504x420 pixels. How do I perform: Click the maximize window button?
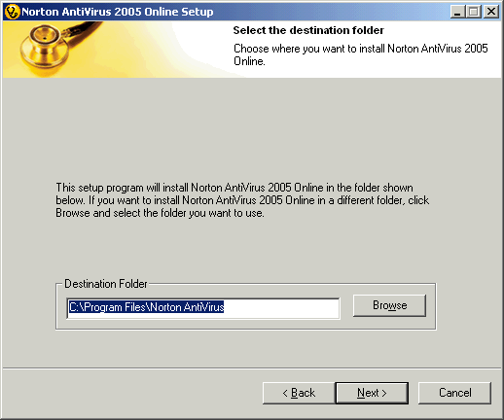pyautogui.click(x=474, y=12)
